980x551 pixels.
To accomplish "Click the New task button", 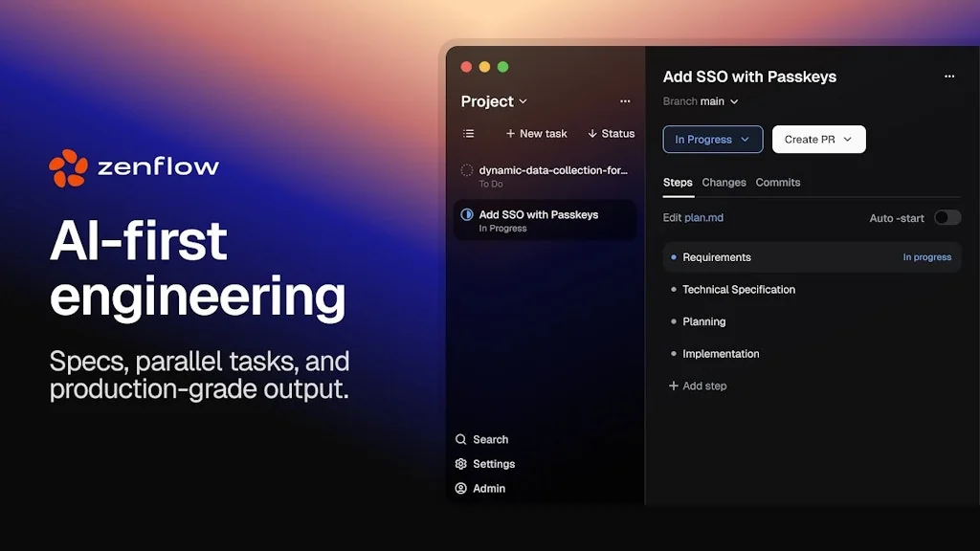I will pyautogui.click(x=536, y=134).
